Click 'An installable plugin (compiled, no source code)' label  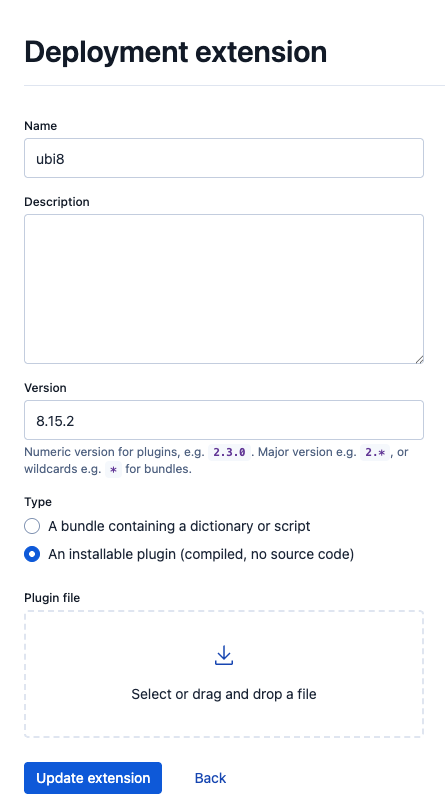(x=201, y=554)
